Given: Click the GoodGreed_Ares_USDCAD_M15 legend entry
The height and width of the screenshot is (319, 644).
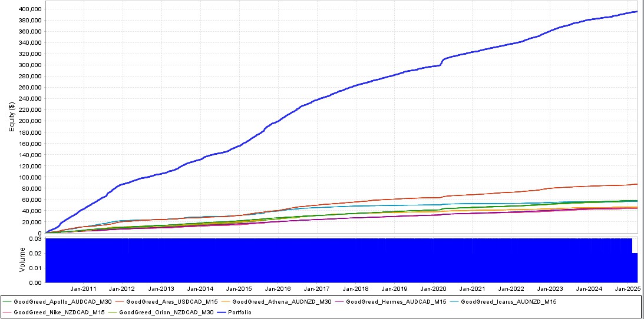Looking at the screenshot, I should point(166,302).
